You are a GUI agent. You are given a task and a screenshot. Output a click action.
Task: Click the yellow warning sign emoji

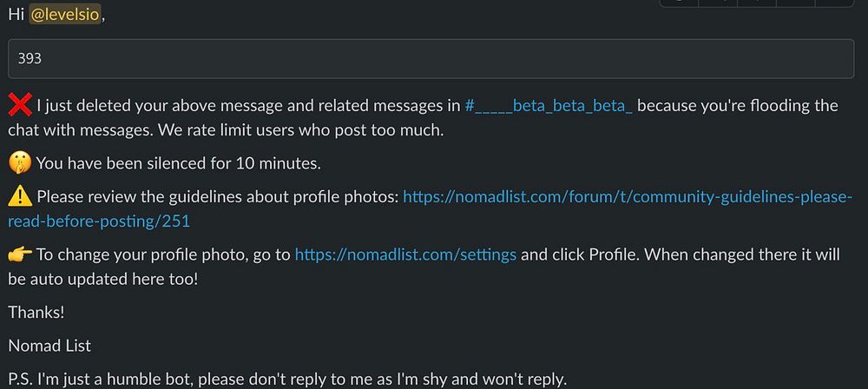(x=19, y=197)
